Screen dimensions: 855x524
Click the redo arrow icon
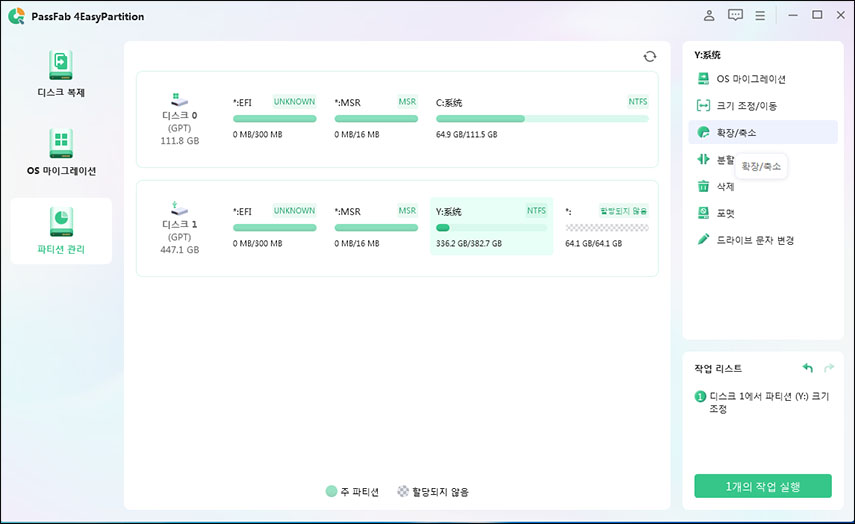pos(829,368)
